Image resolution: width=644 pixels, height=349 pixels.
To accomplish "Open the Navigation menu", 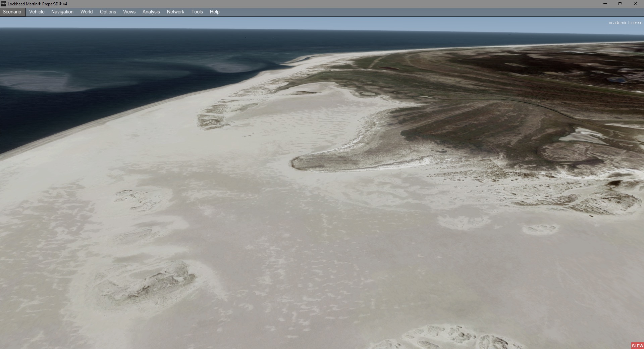I will click(62, 12).
